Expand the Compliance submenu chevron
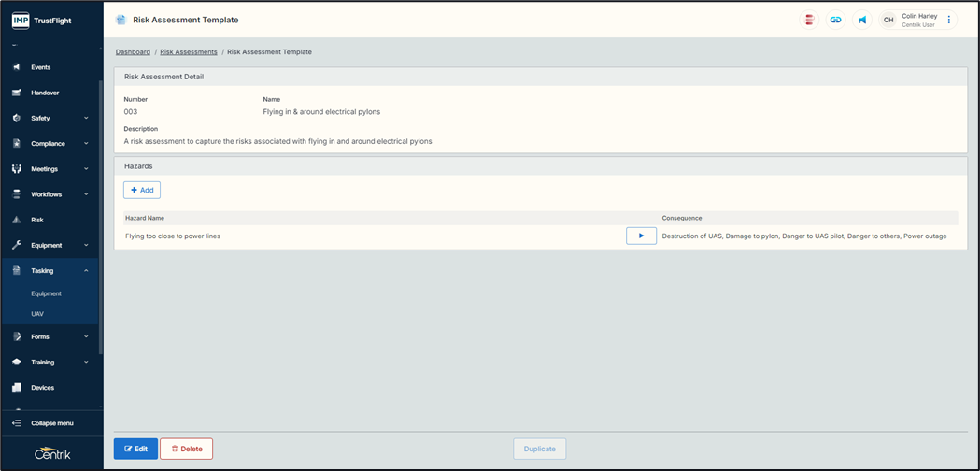Screen dimensions: 980x471 tap(86, 144)
